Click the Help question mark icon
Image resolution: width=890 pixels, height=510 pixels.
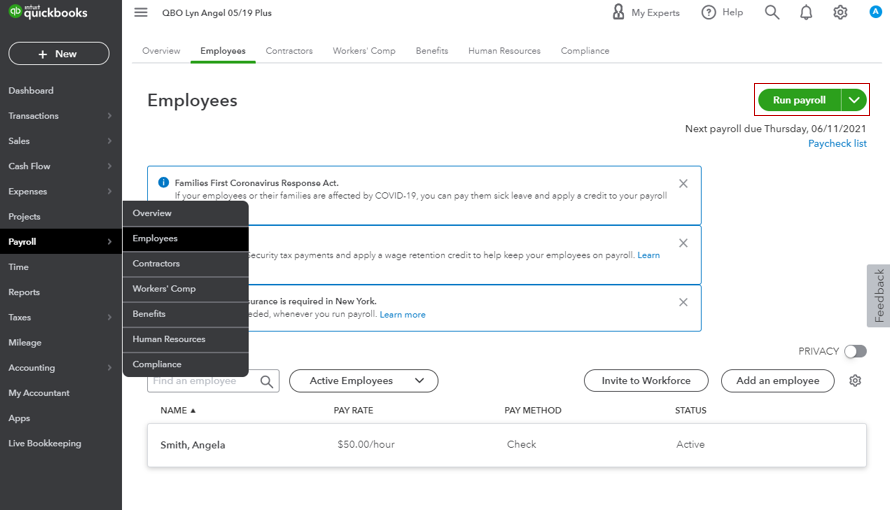coord(709,13)
